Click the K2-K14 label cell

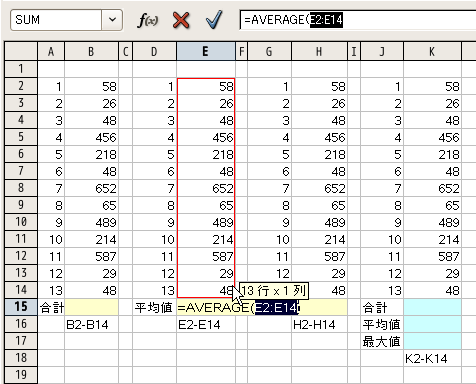(432, 358)
